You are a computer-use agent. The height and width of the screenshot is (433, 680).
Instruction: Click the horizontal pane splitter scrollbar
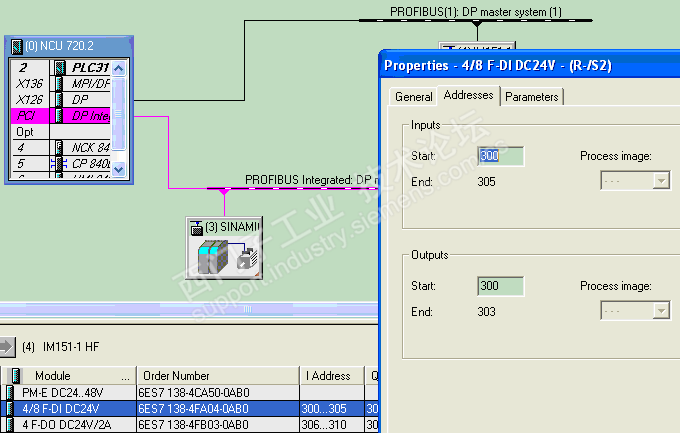tap(189, 309)
